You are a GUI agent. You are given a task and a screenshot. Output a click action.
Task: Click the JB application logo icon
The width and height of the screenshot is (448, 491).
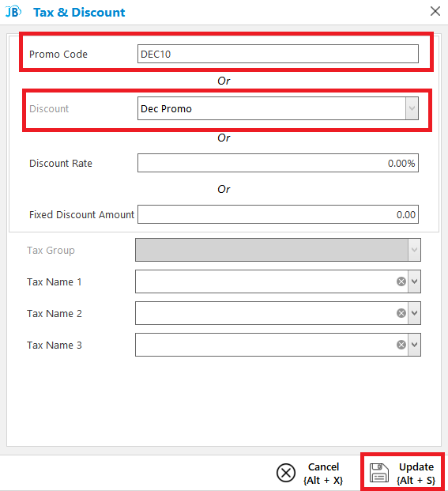point(13,12)
